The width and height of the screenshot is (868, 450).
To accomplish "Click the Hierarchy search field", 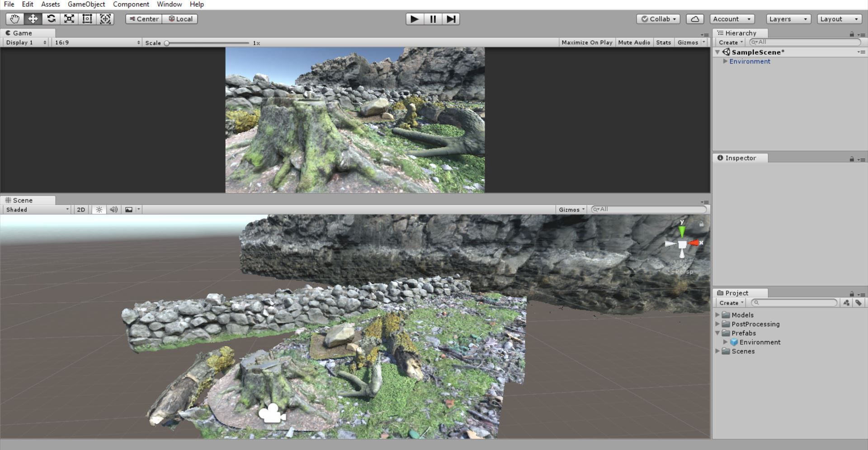I will tap(805, 42).
